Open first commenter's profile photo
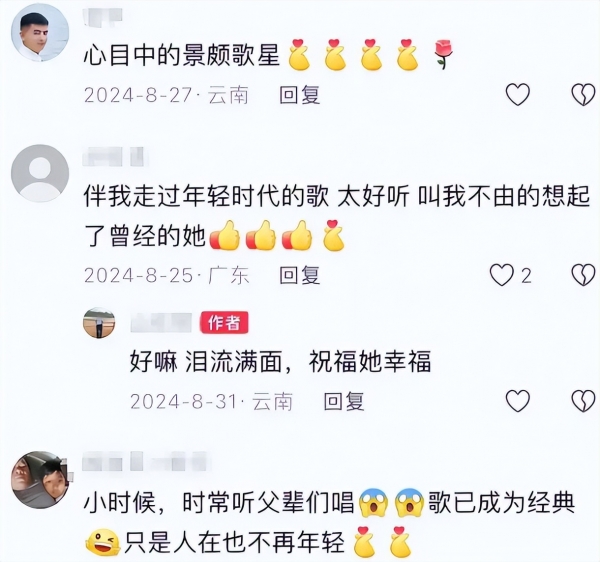The width and height of the screenshot is (600, 562). click(x=40, y=33)
